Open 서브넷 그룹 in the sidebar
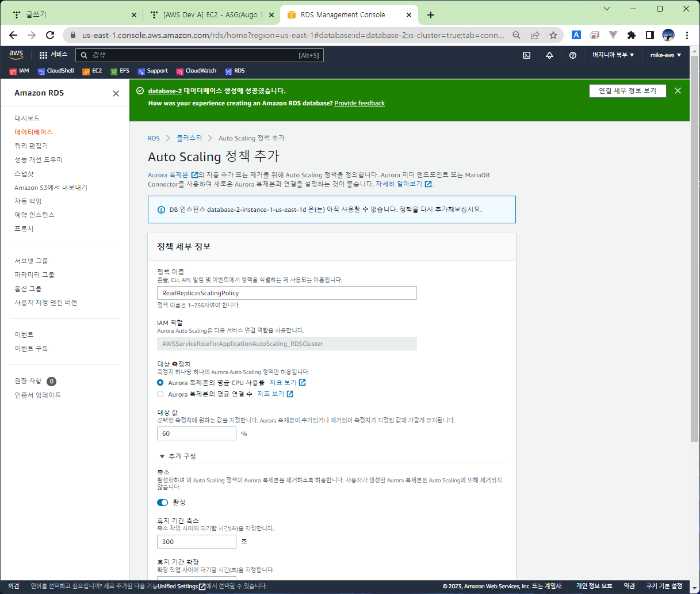Viewport: 700px width, 594px height. click(x=31, y=261)
